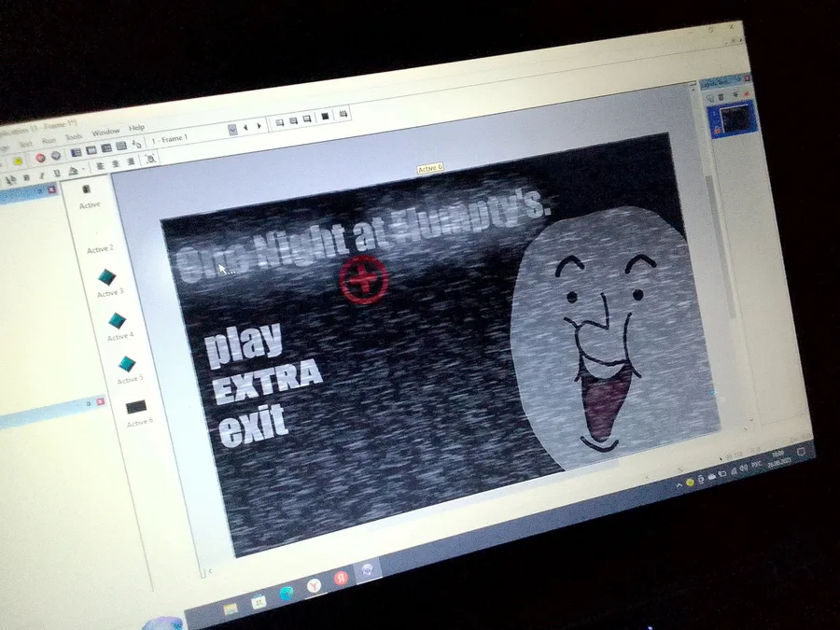Select the Active 3 diamond object
This screenshot has width=840, height=630.
107,277
